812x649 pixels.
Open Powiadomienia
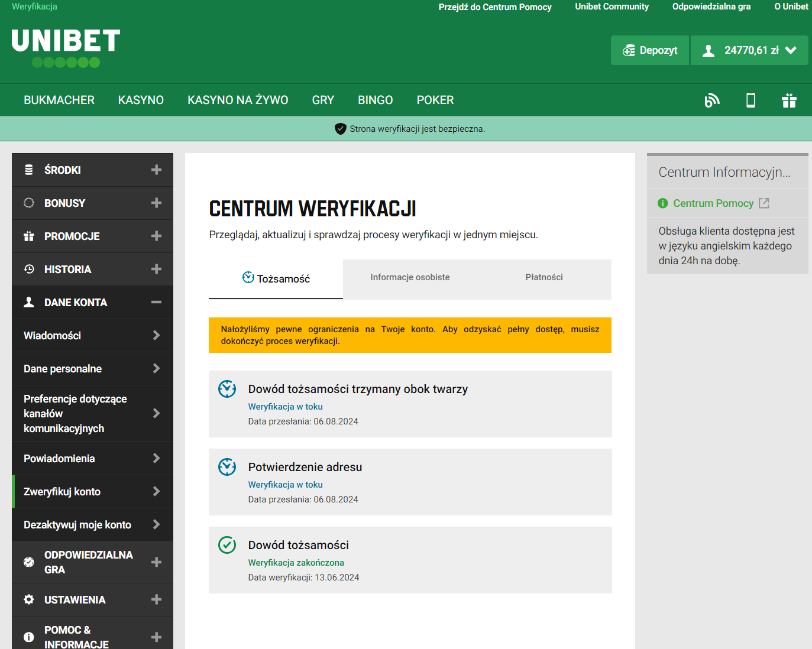(x=92, y=459)
